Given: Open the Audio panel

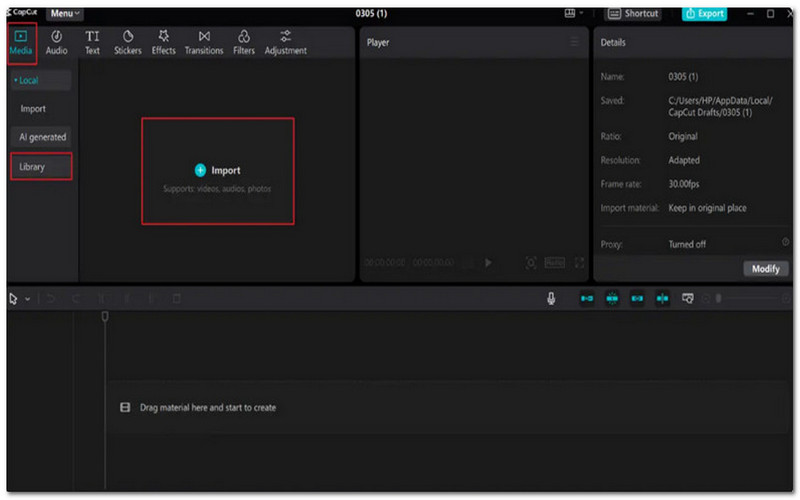Looking at the screenshot, I should click(57, 41).
